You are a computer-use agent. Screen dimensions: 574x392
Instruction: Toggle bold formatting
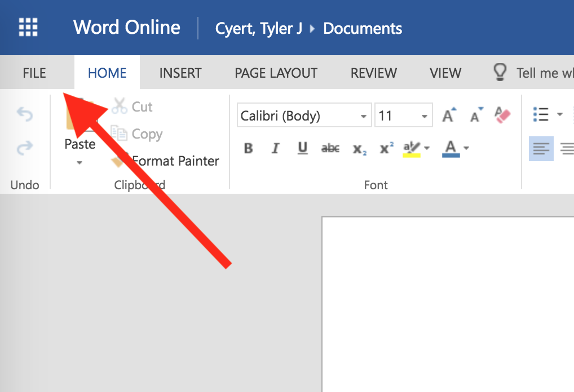tap(248, 148)
